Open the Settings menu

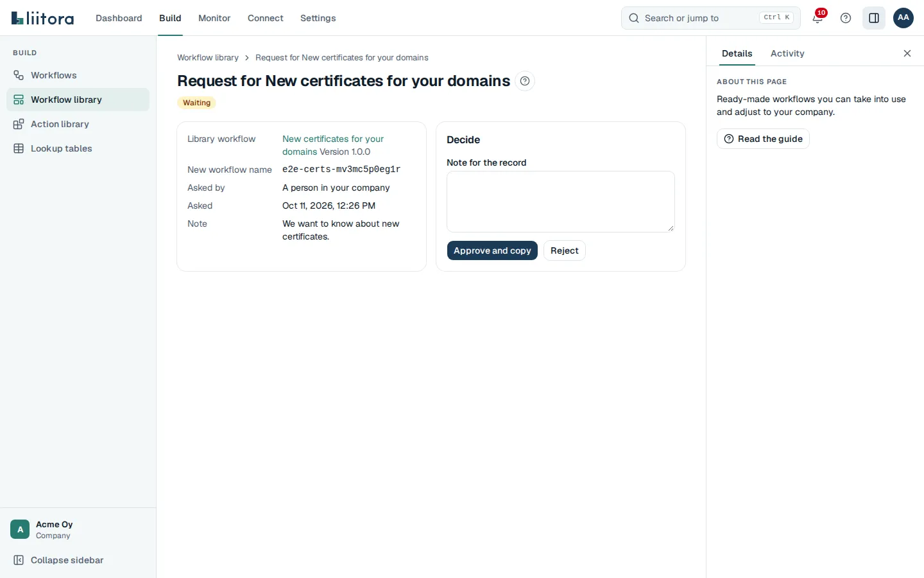(x=318, y=18)
